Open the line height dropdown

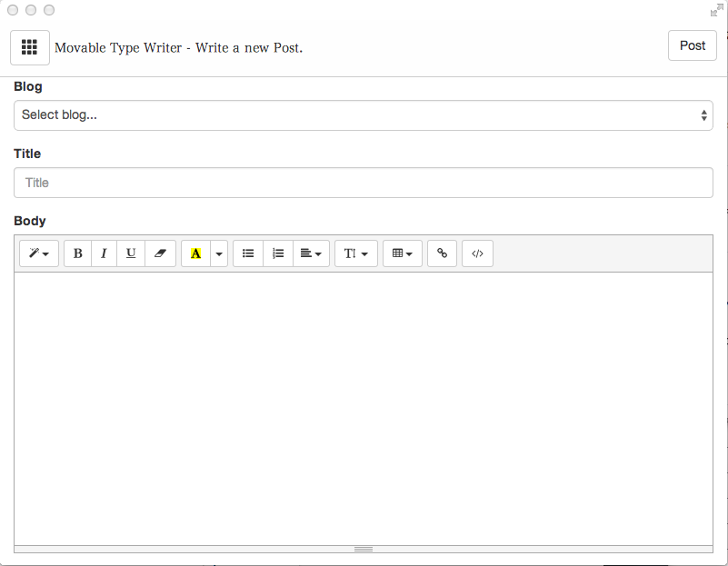[x=356, y=253]
